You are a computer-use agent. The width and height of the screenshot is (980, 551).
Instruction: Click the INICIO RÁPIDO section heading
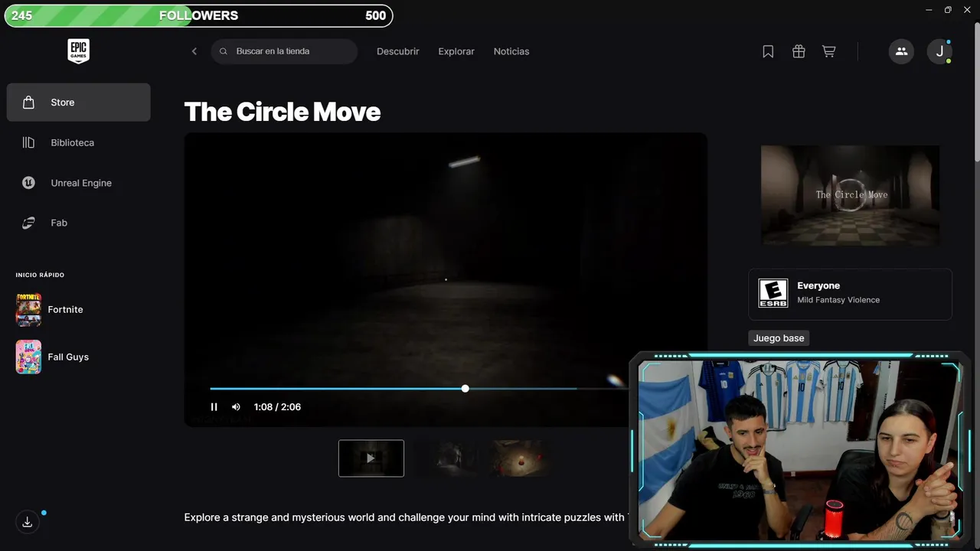pos(40,275)
